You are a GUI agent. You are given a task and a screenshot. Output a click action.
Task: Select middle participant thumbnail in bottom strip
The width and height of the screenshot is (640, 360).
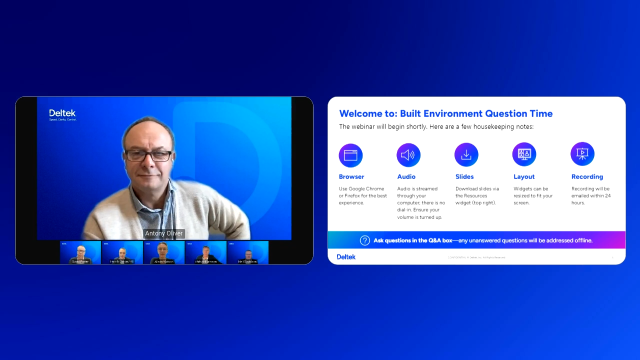[164, 252]
